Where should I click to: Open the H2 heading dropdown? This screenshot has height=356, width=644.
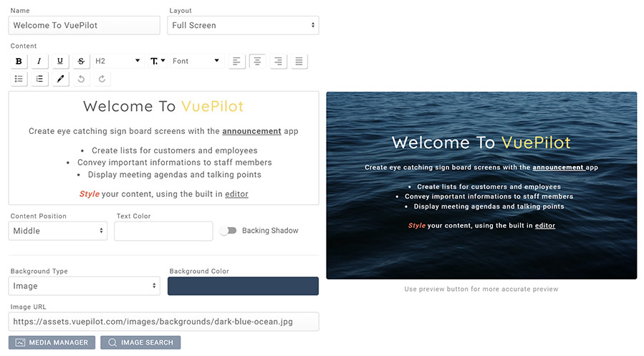(x=118, y=61)
